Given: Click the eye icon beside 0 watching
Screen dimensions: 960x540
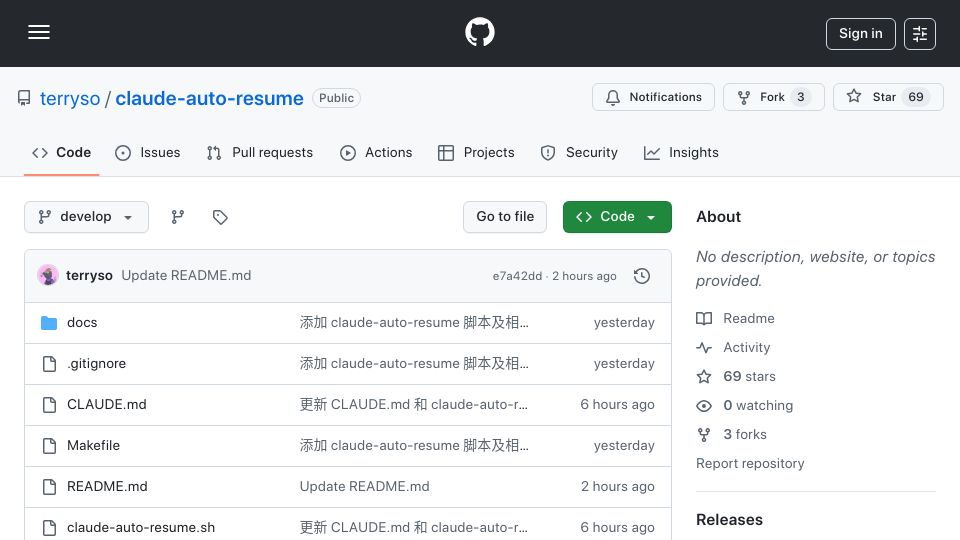Looking at the screenshot, I should 704,405.
